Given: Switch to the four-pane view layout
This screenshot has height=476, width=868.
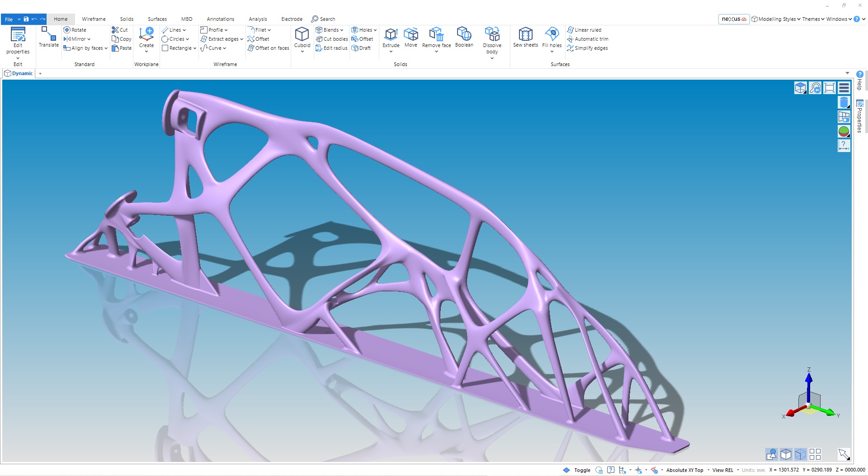Looking at the screenshot, I should (815, 454).
